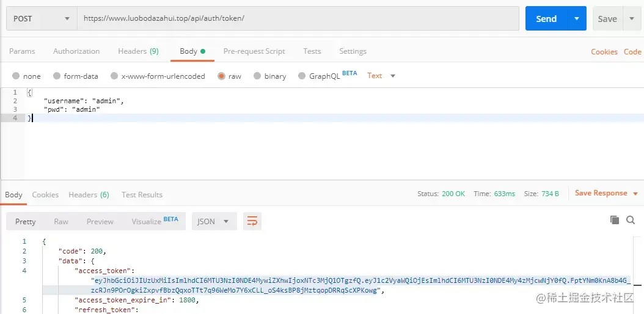Open the Code link

click(x=632, y=52)
